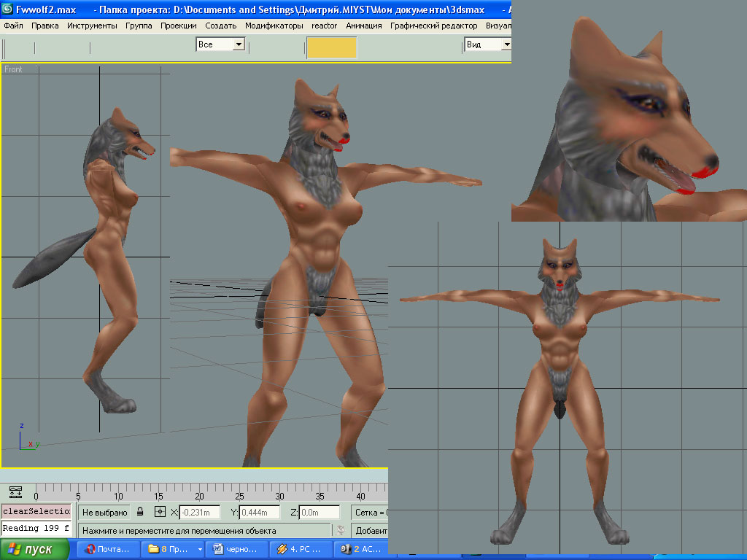Open the Модификаторы menu

[x=274, y=26]
